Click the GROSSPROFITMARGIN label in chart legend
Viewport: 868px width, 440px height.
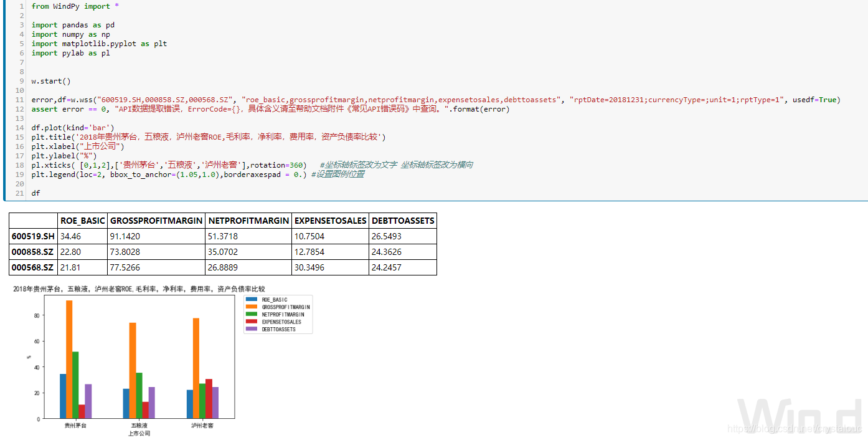click(x=286, y=307)
